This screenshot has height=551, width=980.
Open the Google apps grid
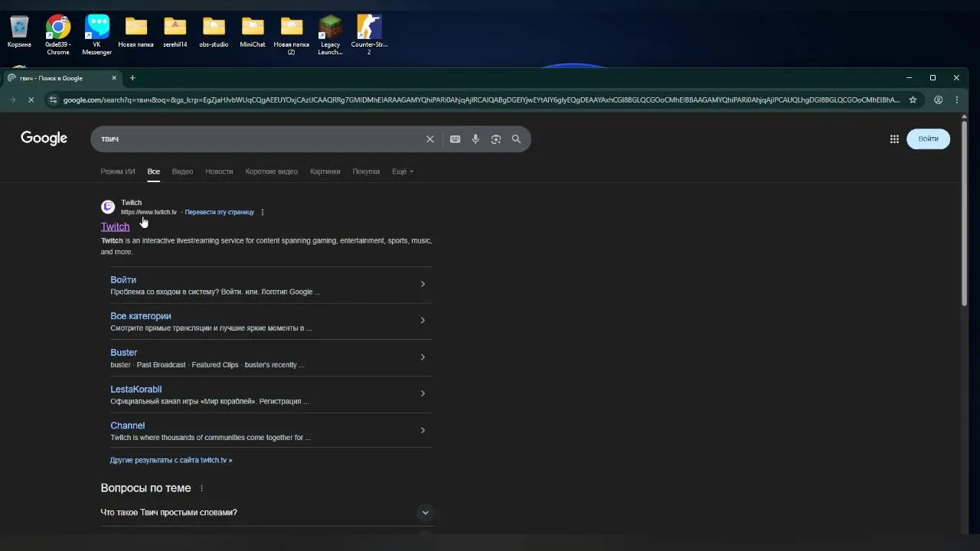(894, 139)
